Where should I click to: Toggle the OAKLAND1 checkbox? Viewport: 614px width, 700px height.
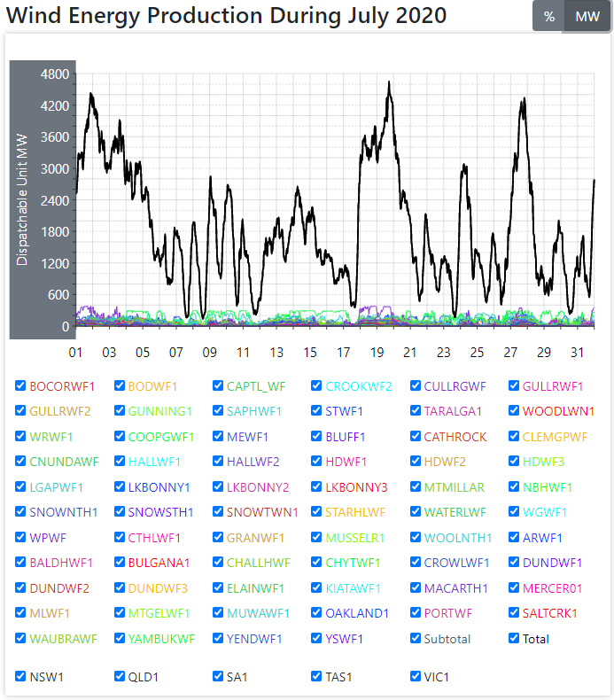317,612
